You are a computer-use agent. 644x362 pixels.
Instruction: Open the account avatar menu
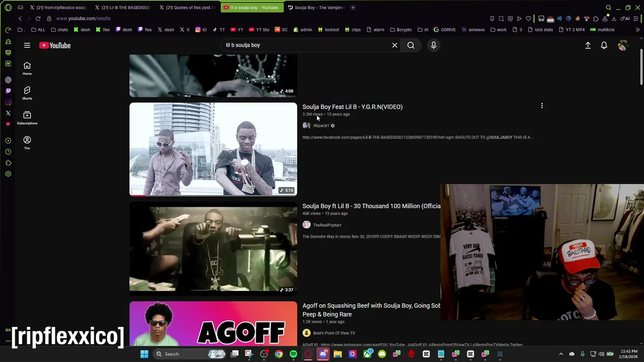[x=623, y=45]
